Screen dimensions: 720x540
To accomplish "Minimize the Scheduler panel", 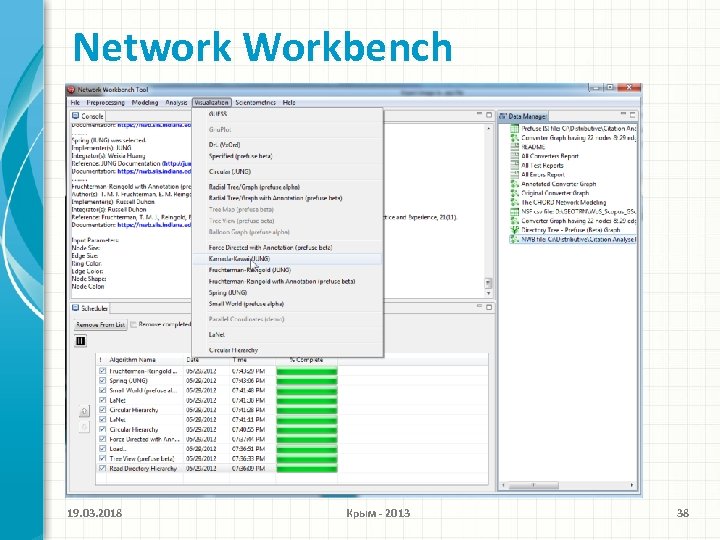I will 479,306.
